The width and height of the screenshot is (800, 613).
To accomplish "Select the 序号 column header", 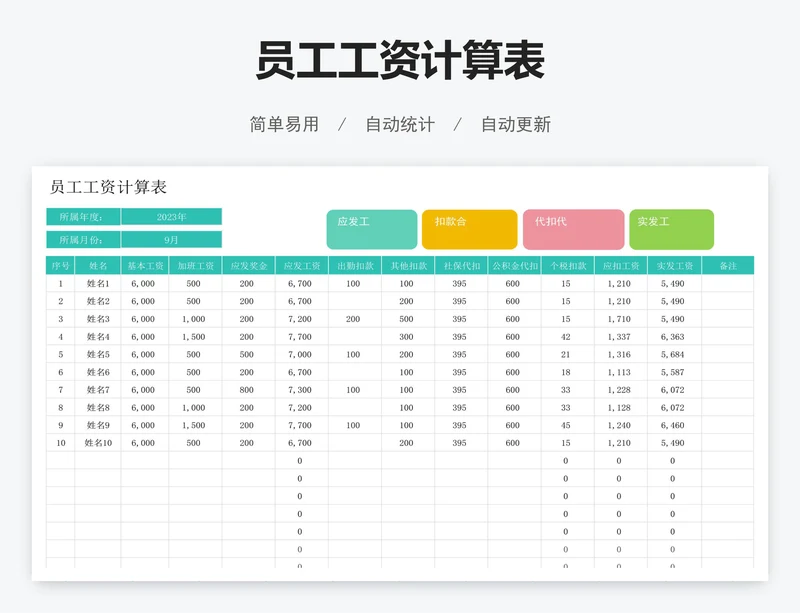I will 60,265.
